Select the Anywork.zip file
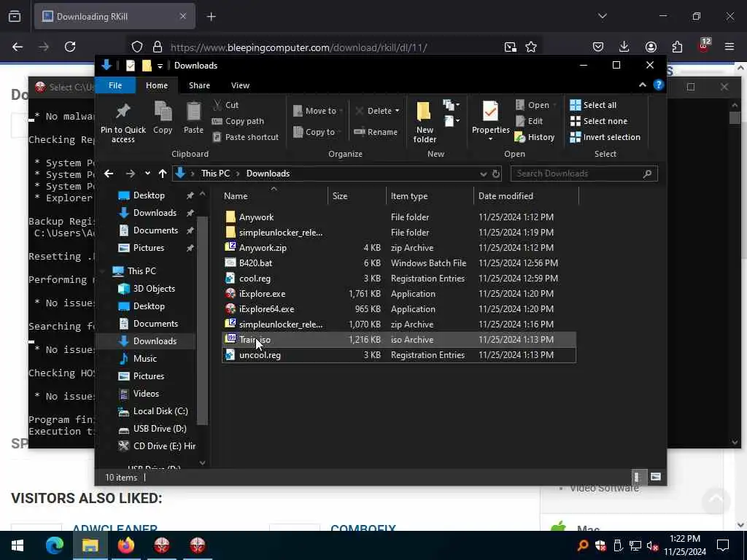The width and height of the screenshot is (747, 560). [x=399, y=248]
